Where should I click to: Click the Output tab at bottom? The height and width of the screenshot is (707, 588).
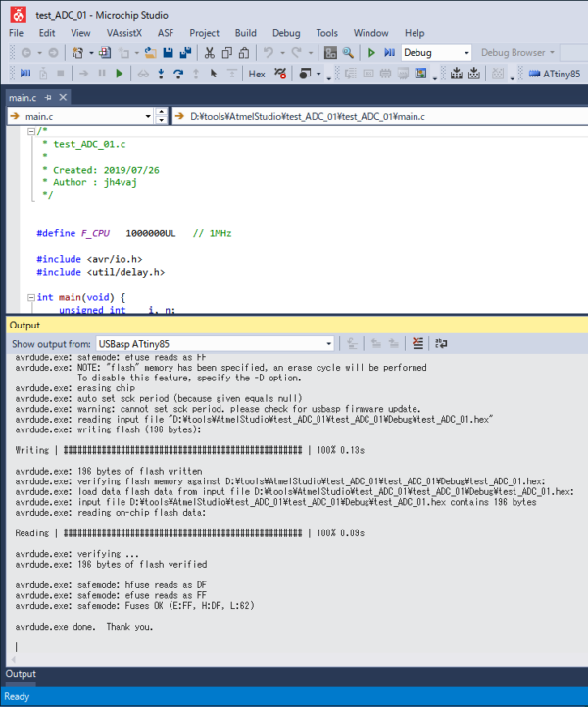[x=22, y=674]
